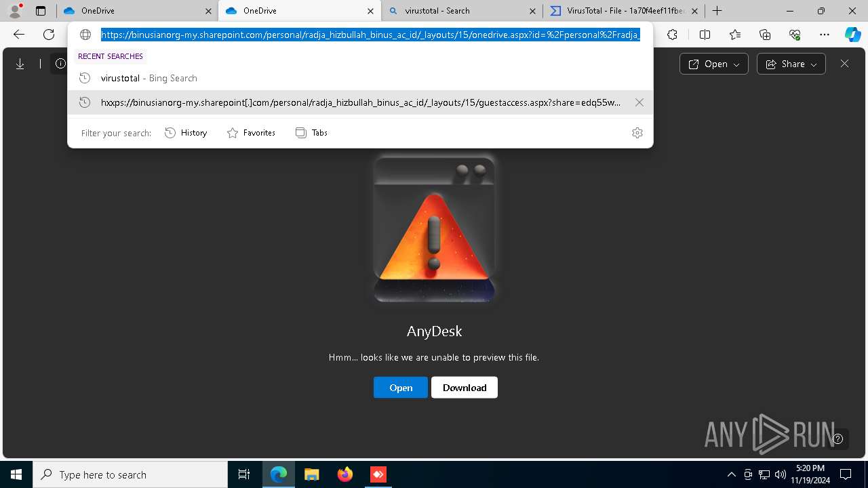Screen dimensions: 868x488
Task: Open Task View on taskbar
Action: pos(244,474)
